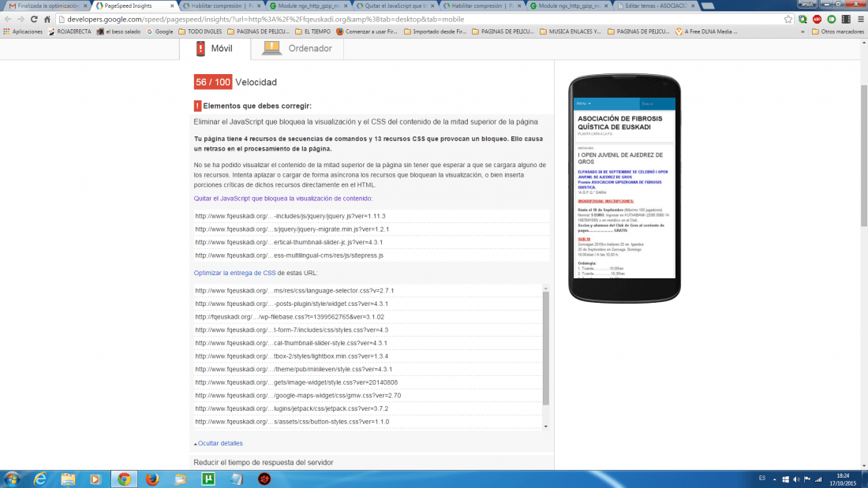Follow the 'Optimizar la entrega de CSS' link
The image size is (868, 488).
coord(234,273)
